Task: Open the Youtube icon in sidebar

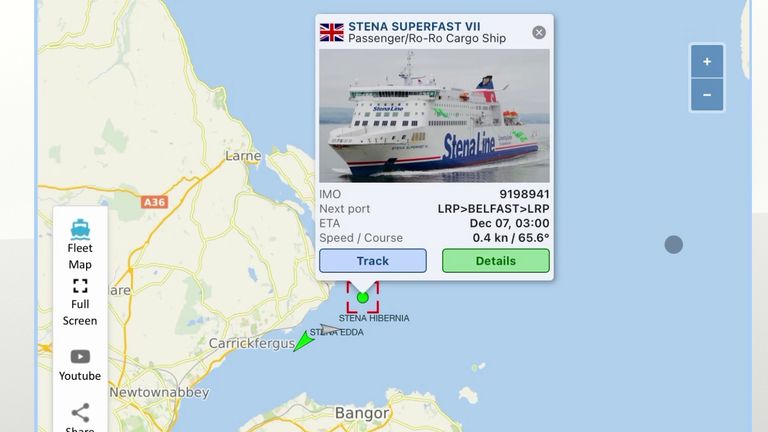Action: point(80,357)
